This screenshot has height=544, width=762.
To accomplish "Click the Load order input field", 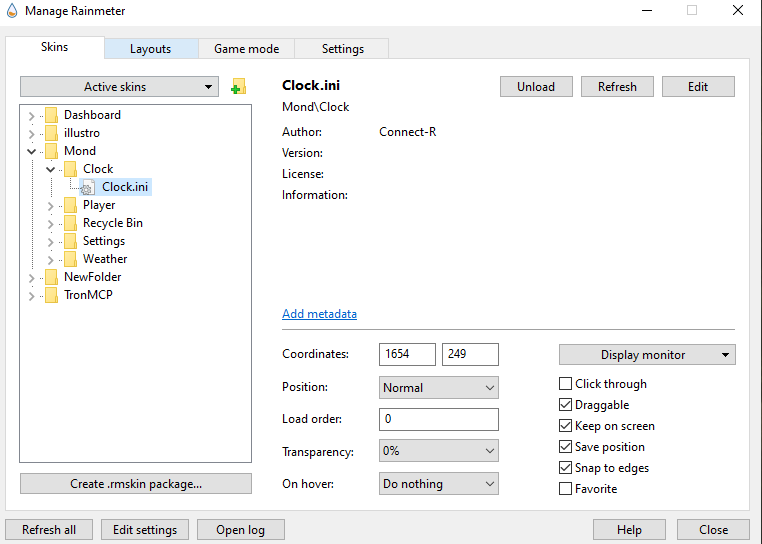I will (439, 419).
